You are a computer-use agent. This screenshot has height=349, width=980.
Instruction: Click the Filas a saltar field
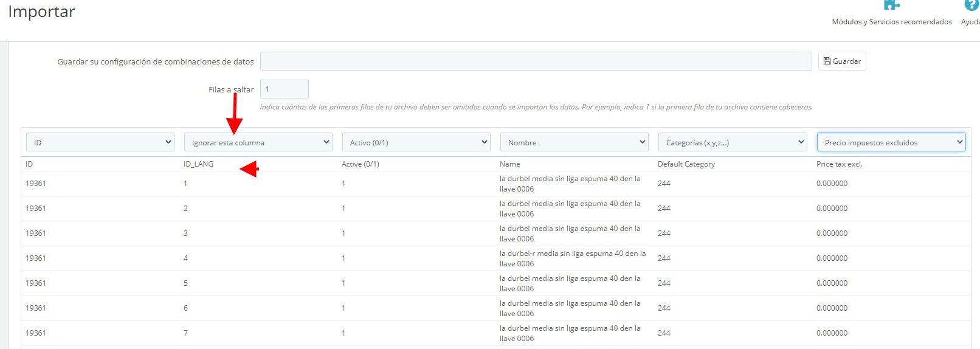point(284,89)
